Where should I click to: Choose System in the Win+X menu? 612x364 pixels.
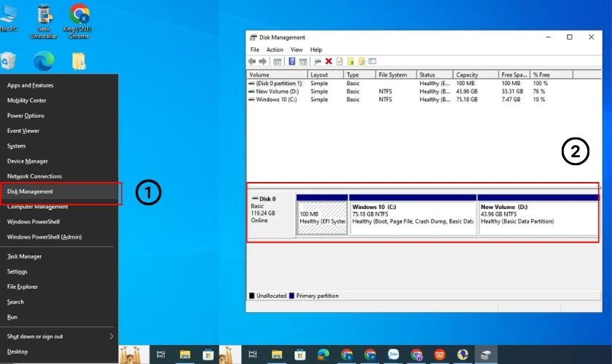(59, 146)
